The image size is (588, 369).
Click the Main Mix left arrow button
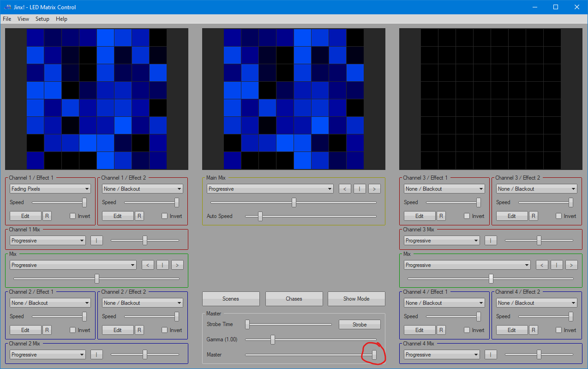coord(345,189)
